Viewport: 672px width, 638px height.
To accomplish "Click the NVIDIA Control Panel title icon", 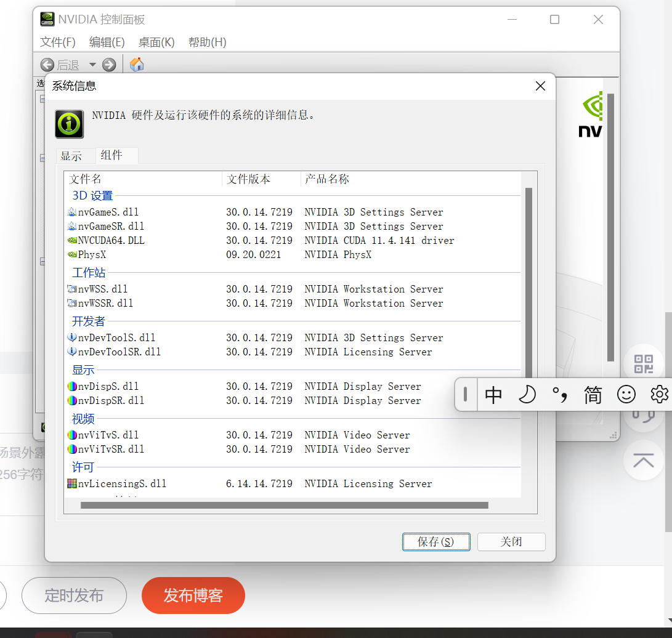I will click(x=47, y=19).
